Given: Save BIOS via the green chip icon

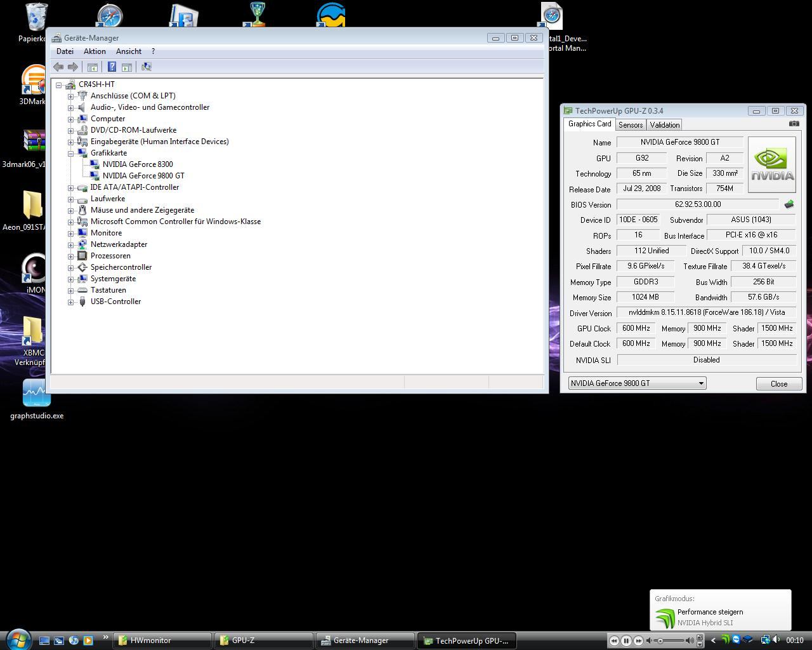Looking at the screenshot, I should (x=789, y=204).
